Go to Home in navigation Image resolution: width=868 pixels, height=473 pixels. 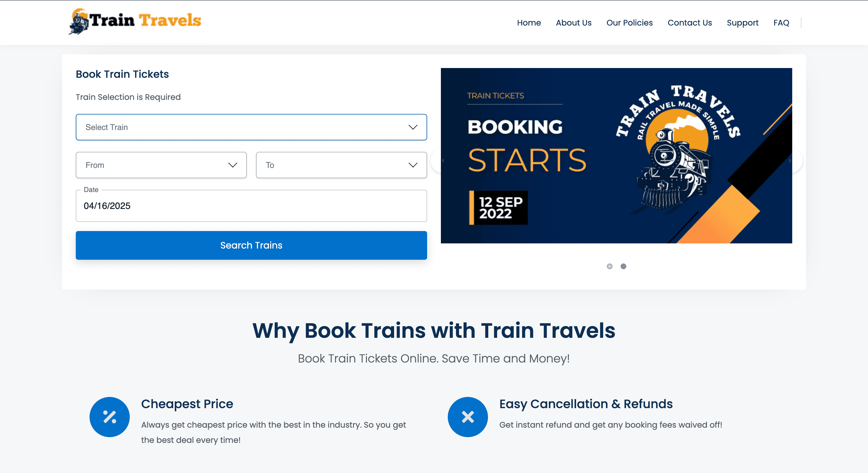(x=529, y=23)
